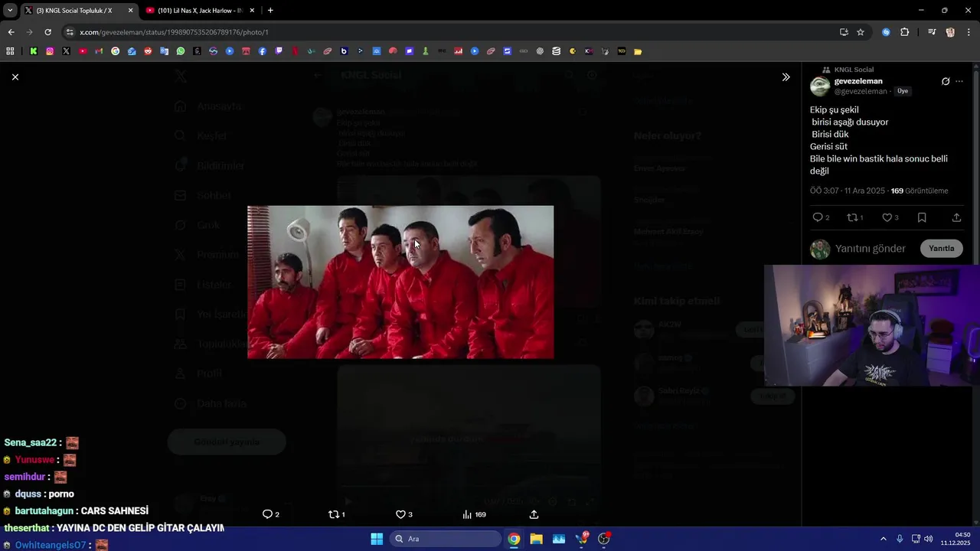Open Chrome from the taskbar
The height and width of the screenshot is (551, 980).
click(514, 539)
